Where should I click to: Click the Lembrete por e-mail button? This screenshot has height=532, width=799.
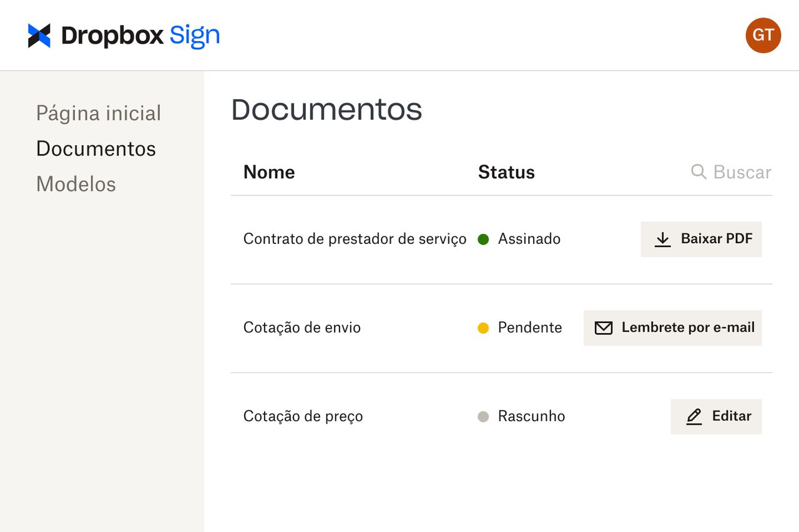[x=672, y=327]
